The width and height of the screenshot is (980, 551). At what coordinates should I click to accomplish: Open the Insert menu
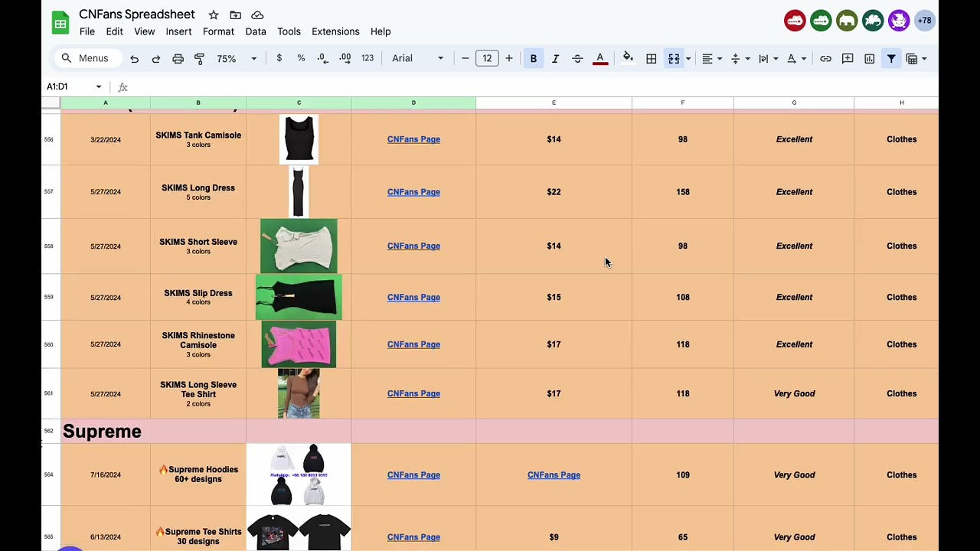click(x=178, y=31)
